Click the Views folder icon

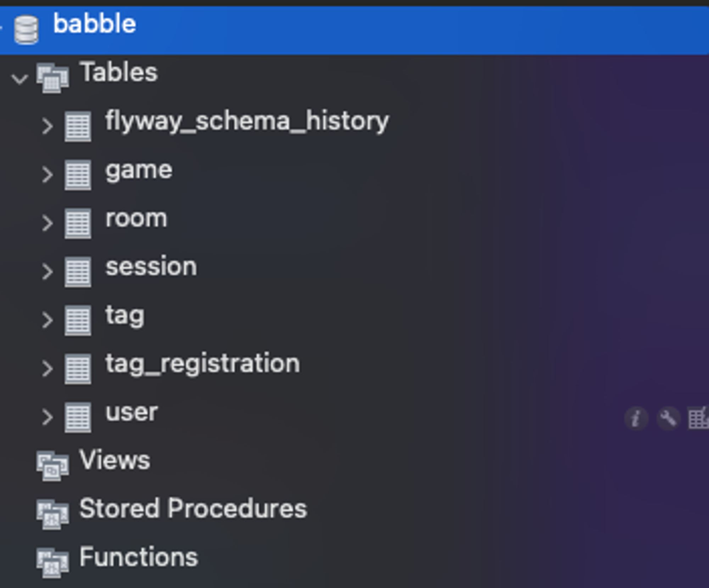click(52, 466)
